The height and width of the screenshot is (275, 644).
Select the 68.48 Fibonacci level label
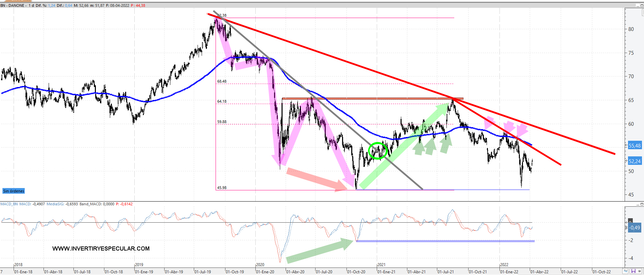click(x=222, y=81)
